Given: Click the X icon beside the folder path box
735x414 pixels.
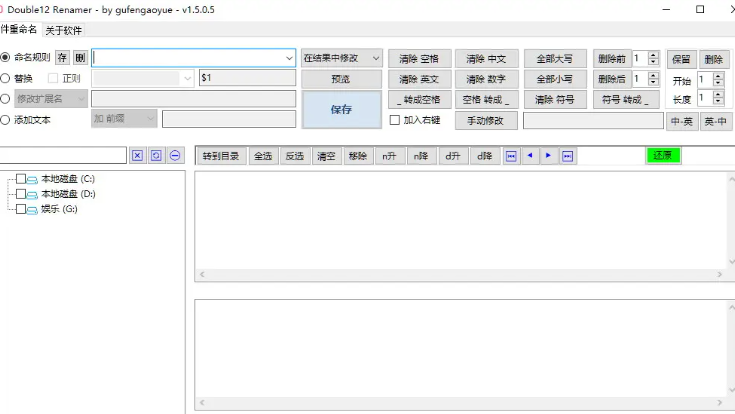Looking at the screenshot, I should point(138,156).
